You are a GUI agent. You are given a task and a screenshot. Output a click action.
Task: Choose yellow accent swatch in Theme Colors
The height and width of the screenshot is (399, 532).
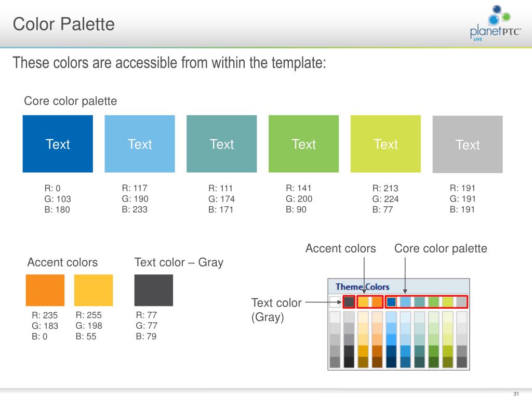coord(363,302)
